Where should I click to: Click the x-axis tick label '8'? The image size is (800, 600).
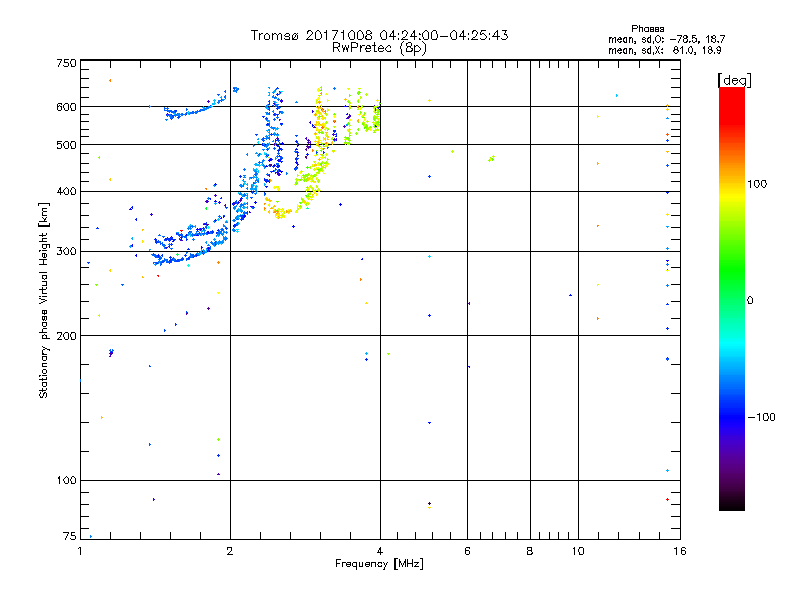530,551
